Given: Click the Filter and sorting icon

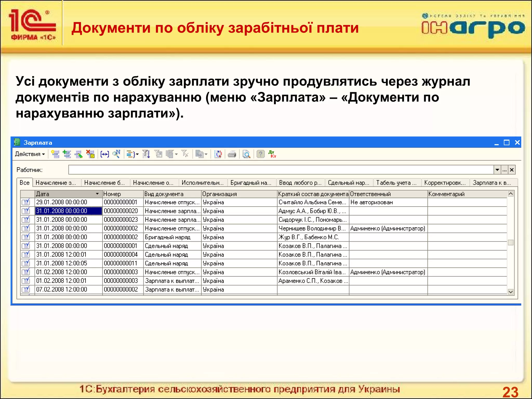Looking at the screenshot, I should click(146, 154).
